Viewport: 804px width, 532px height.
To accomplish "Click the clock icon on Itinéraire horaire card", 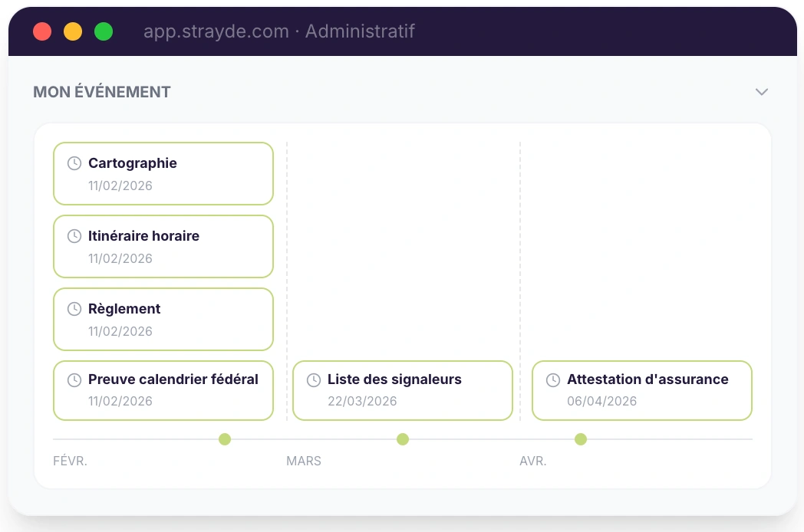I will (x=74, y=235).
